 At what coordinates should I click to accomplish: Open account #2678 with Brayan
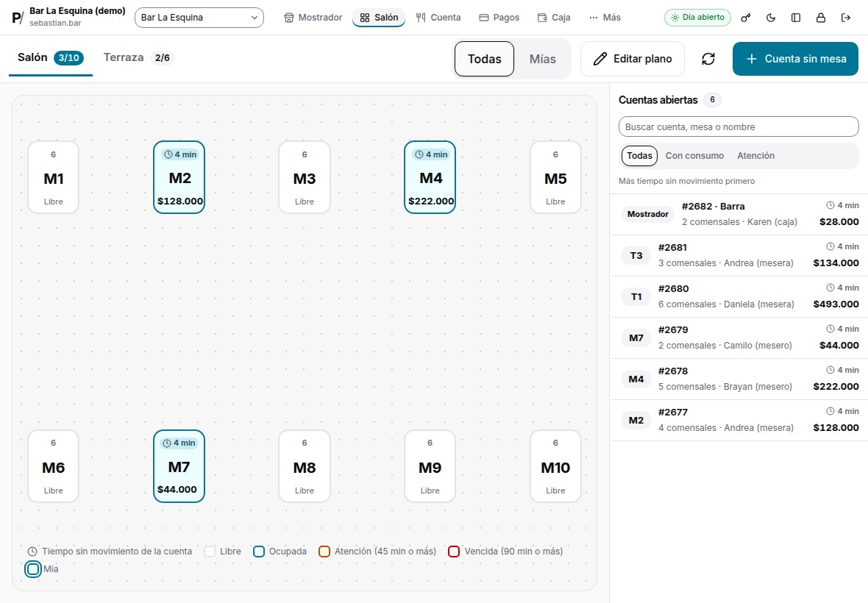(x=739, y=379)
